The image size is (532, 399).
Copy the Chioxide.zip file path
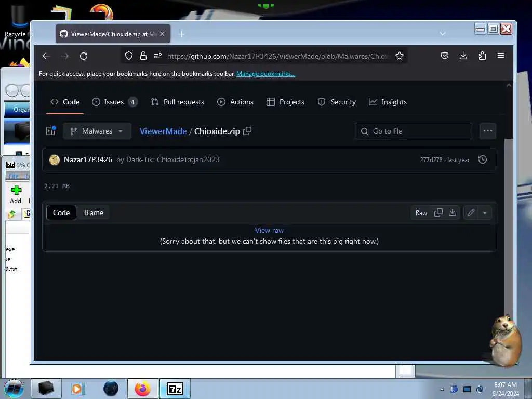247,131
